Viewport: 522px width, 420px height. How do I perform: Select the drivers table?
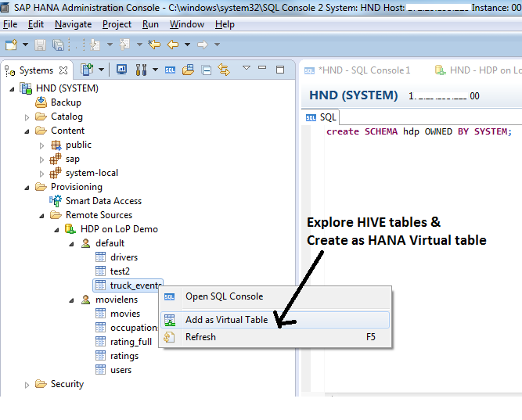(x=124, y=257)
